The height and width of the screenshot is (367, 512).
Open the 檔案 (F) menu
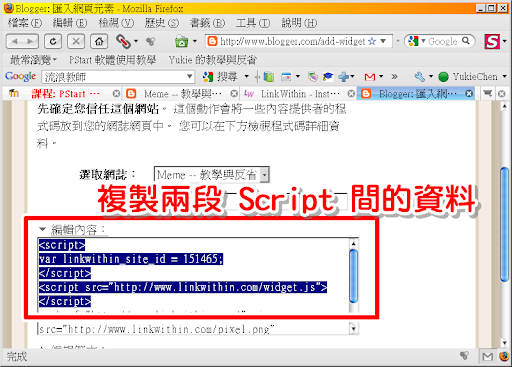24,23
